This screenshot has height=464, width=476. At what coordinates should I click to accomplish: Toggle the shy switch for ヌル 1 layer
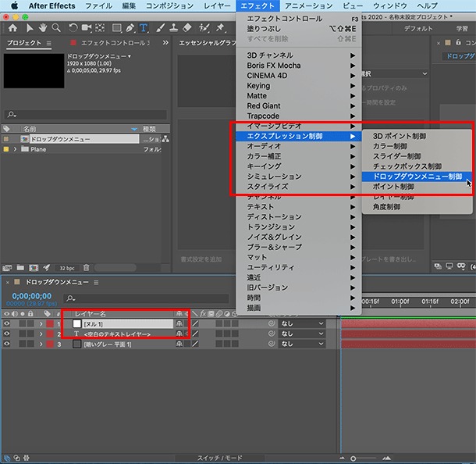[179, 323]
